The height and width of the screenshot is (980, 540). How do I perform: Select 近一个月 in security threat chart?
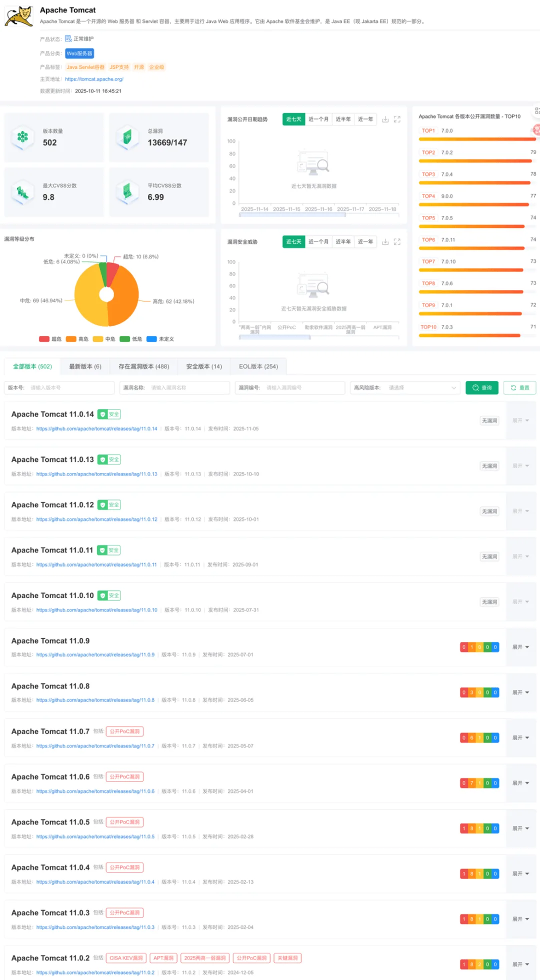(x=318, y=242)
